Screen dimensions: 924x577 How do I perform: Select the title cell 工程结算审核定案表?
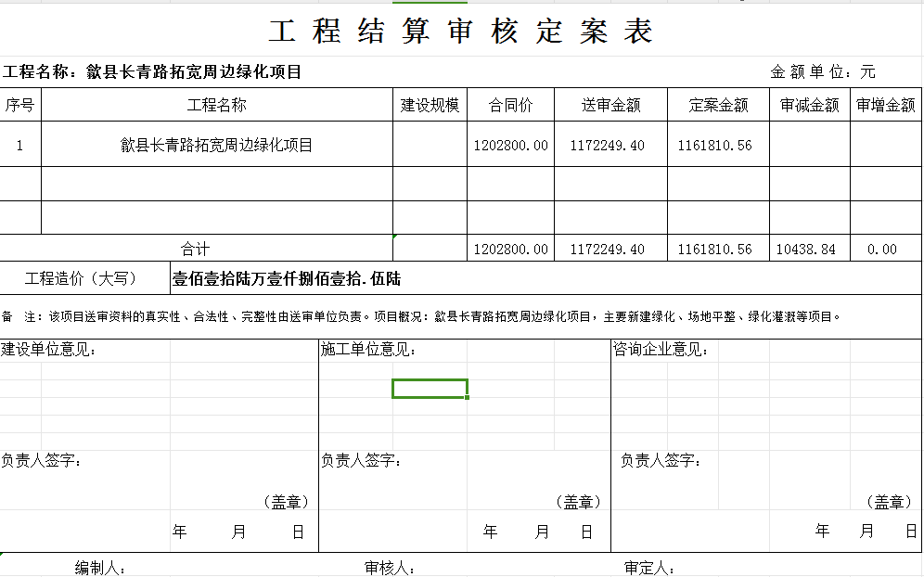pyautogui.click(x=461, y=32)
